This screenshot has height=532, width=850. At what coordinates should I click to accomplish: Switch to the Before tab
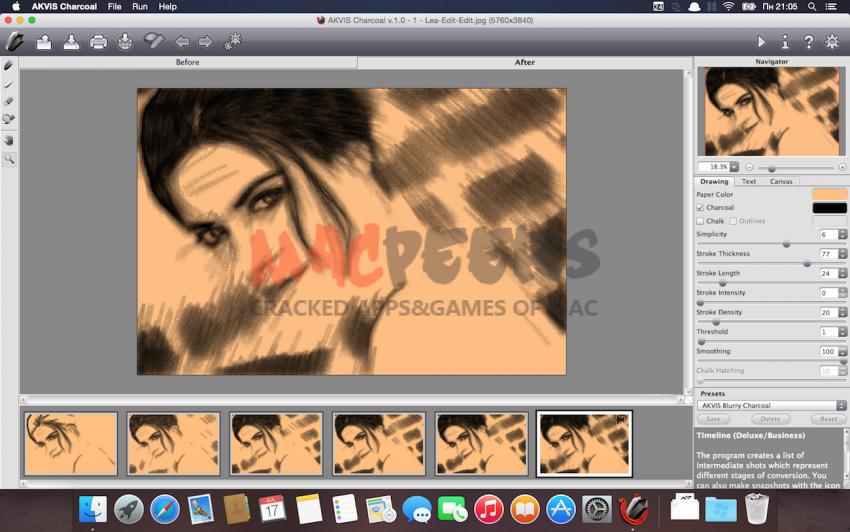pos(187,62)
